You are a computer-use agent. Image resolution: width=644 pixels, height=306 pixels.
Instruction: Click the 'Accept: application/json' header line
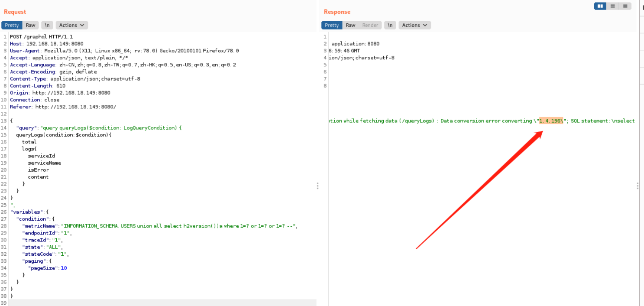point(69,58)
